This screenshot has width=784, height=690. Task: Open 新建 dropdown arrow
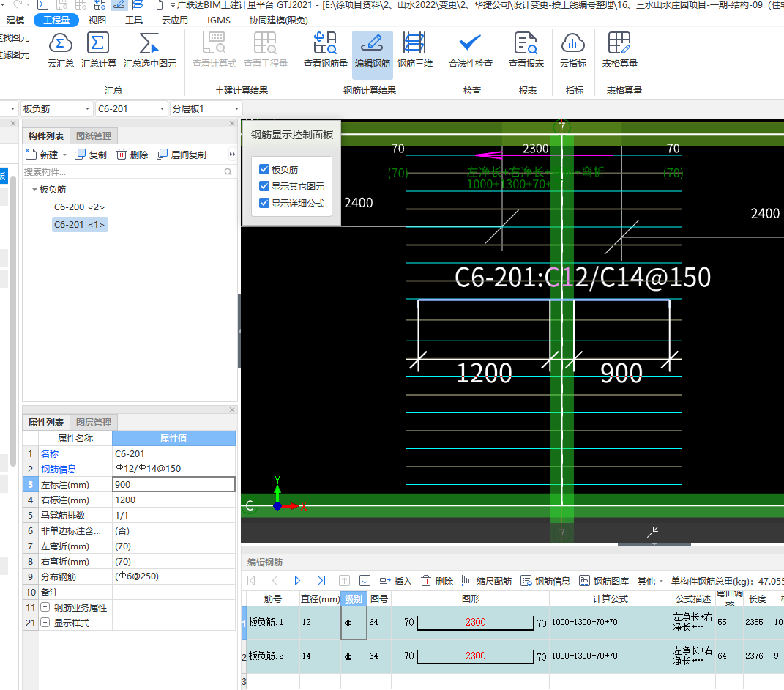(64, 155)
